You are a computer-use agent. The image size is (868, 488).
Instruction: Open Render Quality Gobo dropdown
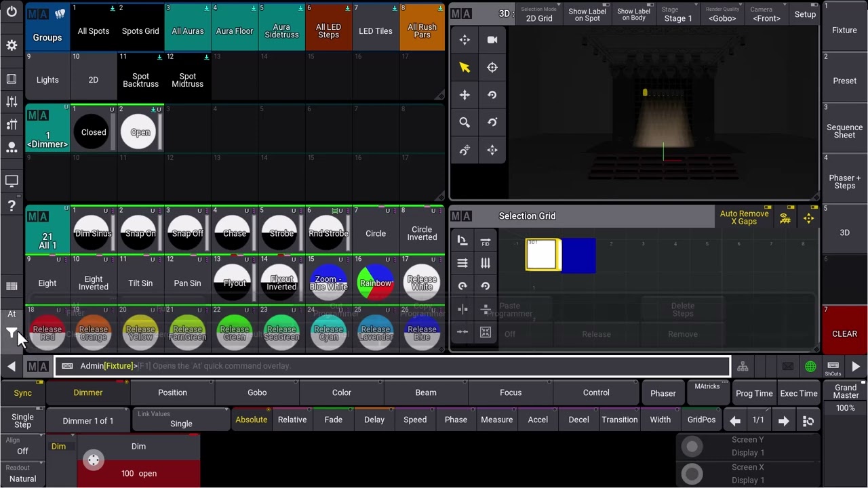[x=722, y=14]
